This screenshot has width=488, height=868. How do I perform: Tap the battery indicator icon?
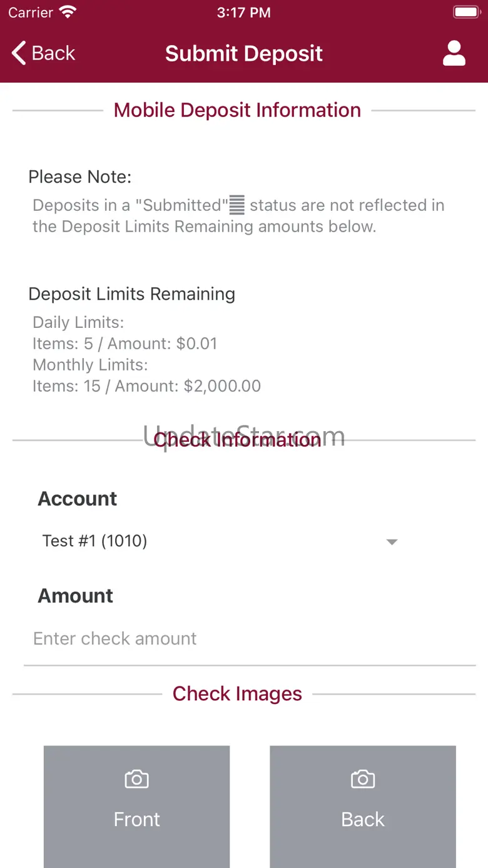click(x=466, y=13)
